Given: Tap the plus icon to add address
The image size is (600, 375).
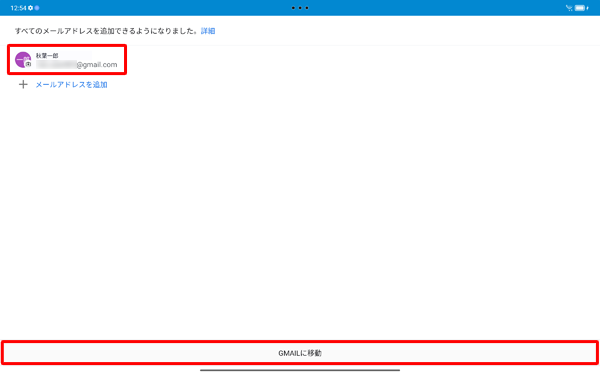Looking at the screenshot, I should 23,84.
